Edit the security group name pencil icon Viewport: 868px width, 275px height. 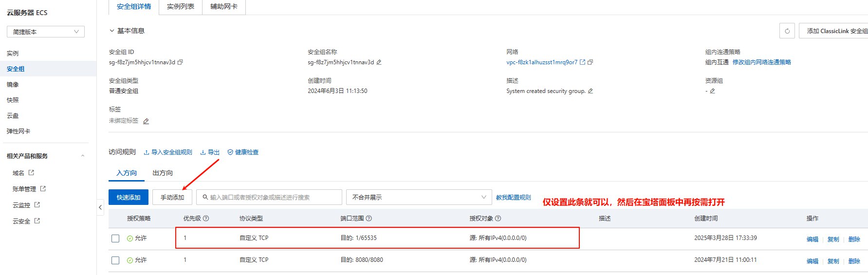[x=379, y=62]
